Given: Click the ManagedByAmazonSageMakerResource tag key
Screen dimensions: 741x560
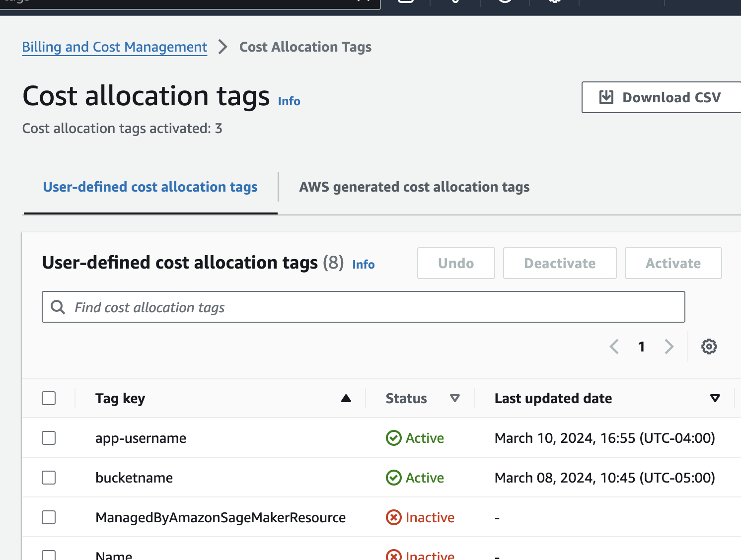Looking at the screenshot, I should [x=221, y=517].
